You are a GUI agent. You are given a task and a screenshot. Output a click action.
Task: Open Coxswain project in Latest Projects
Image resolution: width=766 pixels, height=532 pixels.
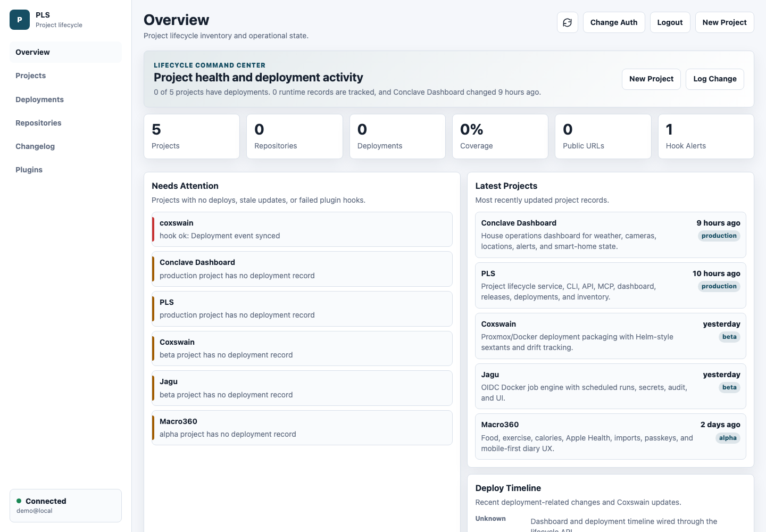pyautogui.click(x=611, y=336)
